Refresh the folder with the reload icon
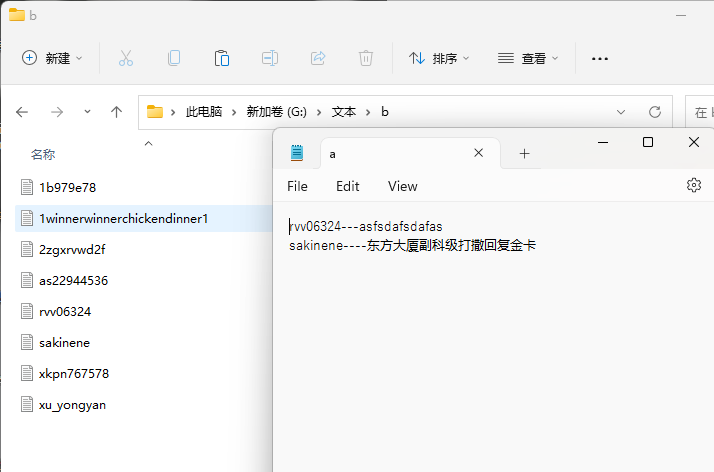Viewport: 714px width, 472px height. pos(655,112)
